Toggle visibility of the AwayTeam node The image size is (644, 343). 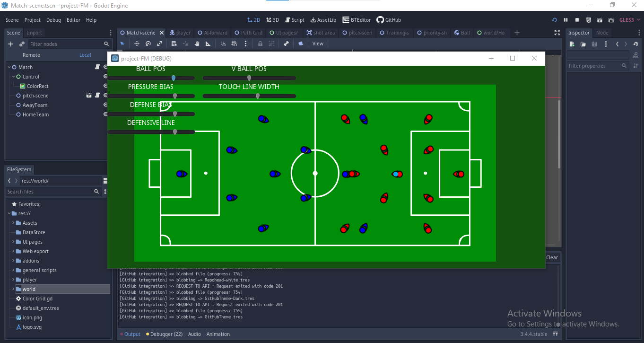click(x=105, y=105)
